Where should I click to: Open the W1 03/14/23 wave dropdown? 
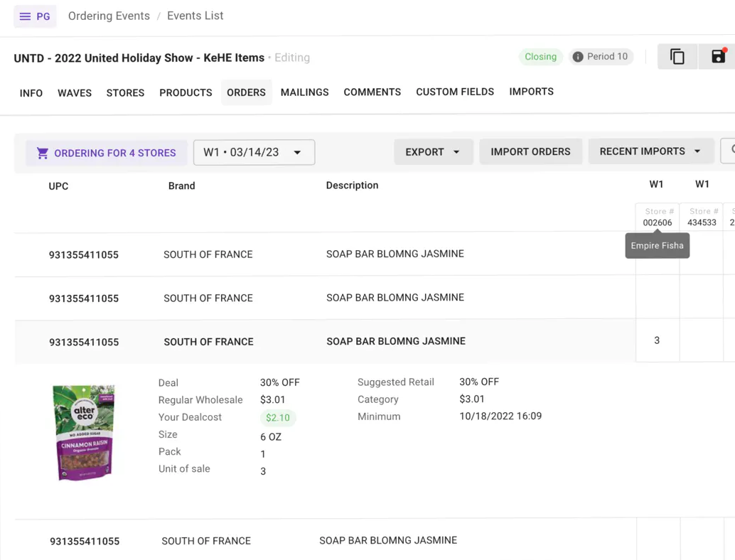[254, 152]
